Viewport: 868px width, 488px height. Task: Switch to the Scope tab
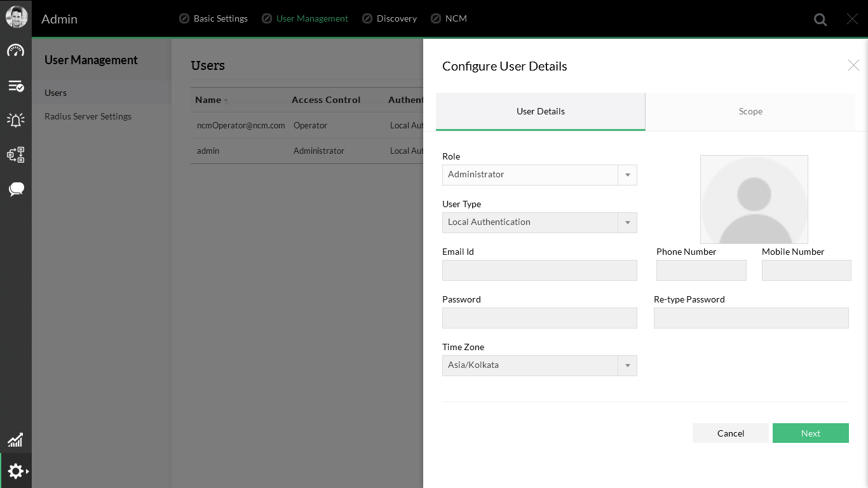[x=750, y=111]
